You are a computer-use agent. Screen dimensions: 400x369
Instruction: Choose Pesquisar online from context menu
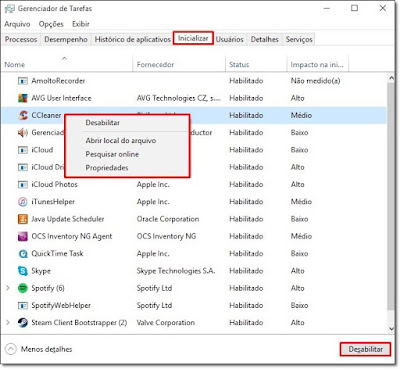112,154
